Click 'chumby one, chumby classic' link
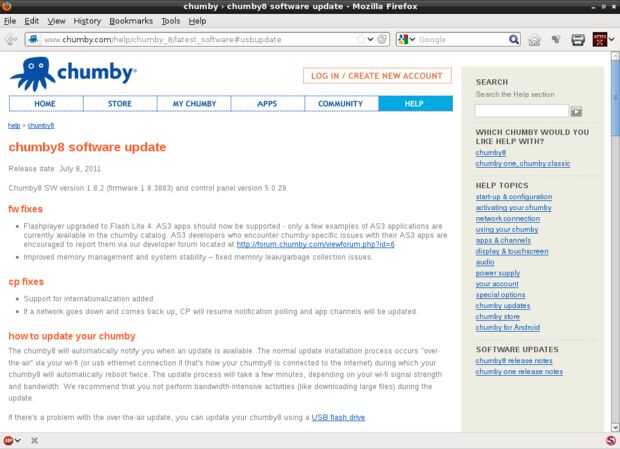The height and width of the screenshot is (449, 620). point(523,164)
